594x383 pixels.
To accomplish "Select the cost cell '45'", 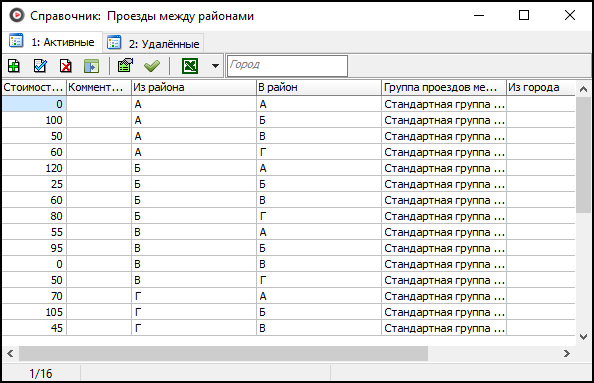I will click(x=34, y=328).
